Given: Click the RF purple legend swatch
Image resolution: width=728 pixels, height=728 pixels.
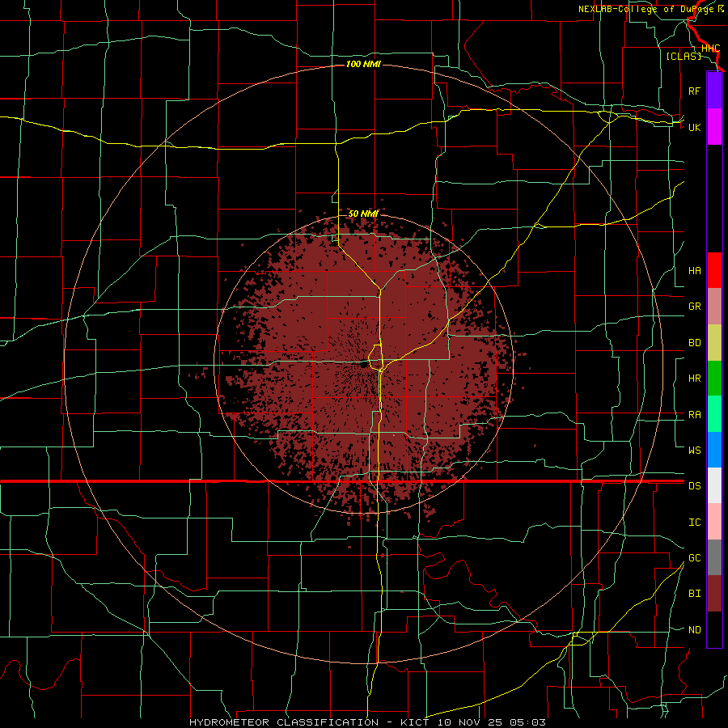Looking at the screenshot, I should click(714, 91).
